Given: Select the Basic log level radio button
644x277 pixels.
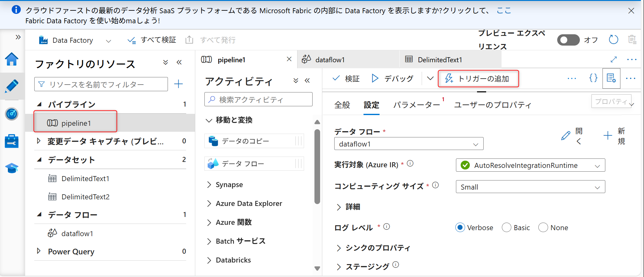Looking at the screenshot, I should (x=506, y=227).
